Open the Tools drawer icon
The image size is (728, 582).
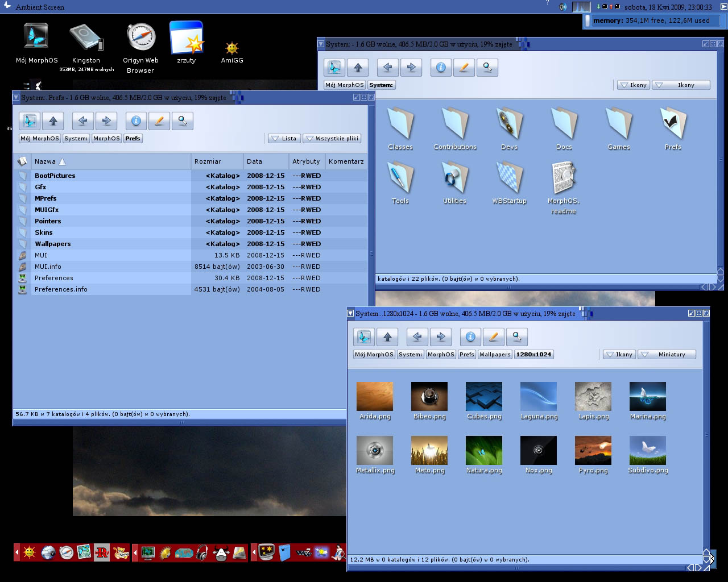(400, 182)
